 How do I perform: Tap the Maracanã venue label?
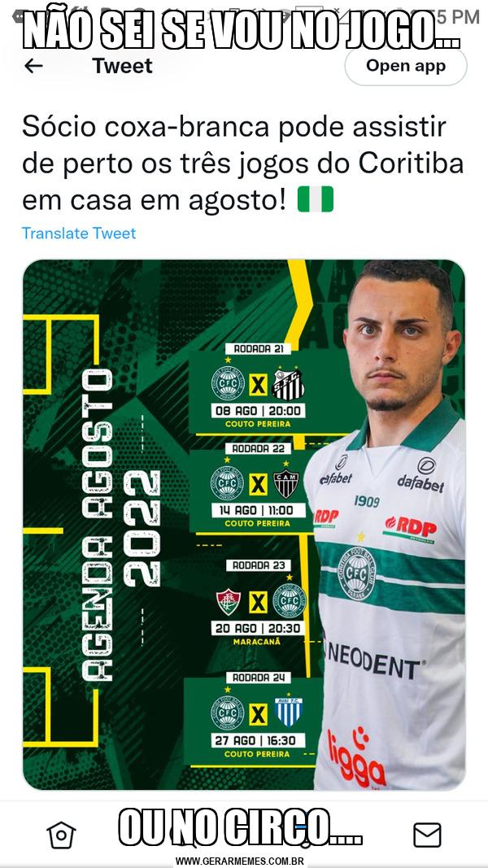click(257, 642)
